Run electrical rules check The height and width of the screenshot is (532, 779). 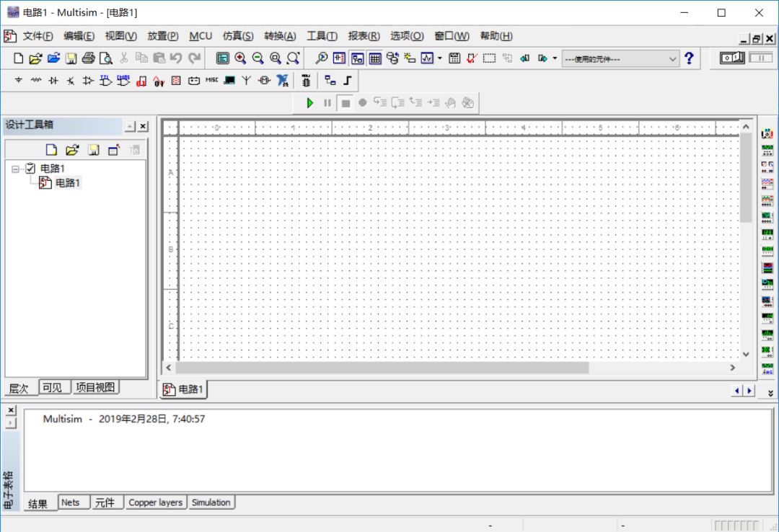point(472,58)
